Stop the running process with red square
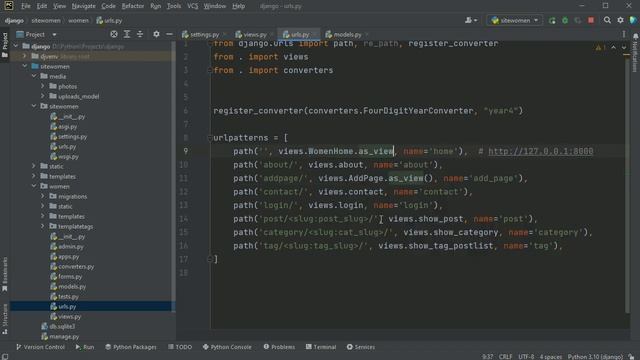This screenshot has height=360, width=640. pyautogui.click(x=591, y=20)
